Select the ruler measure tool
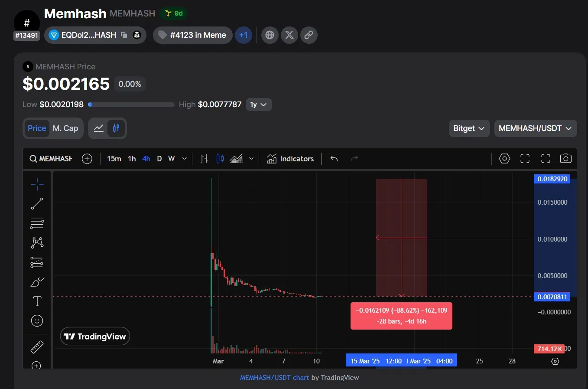 [x=37, y=347]
